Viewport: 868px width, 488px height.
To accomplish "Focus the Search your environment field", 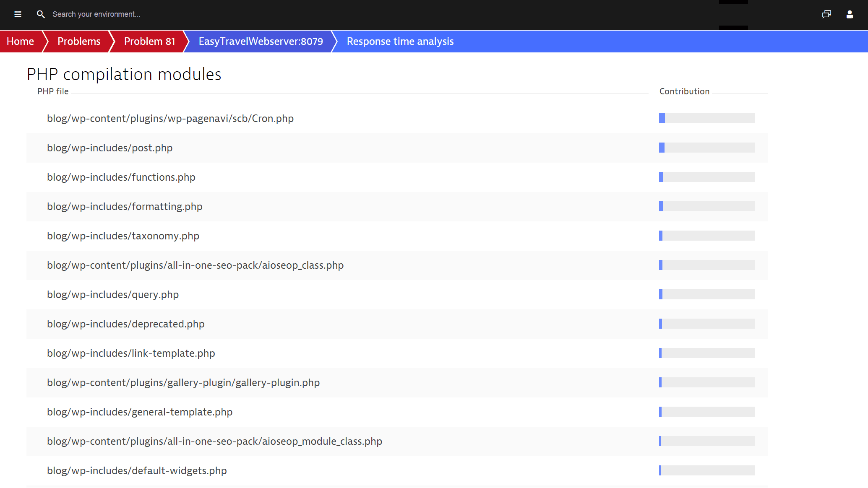I will click(x=96, y=14).
